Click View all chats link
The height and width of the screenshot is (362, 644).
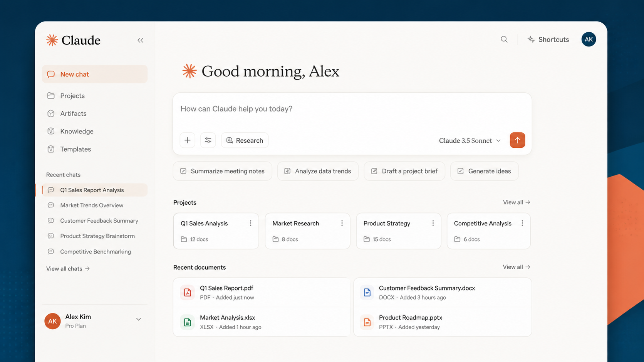pyautogui.click(x=68, y=269)
